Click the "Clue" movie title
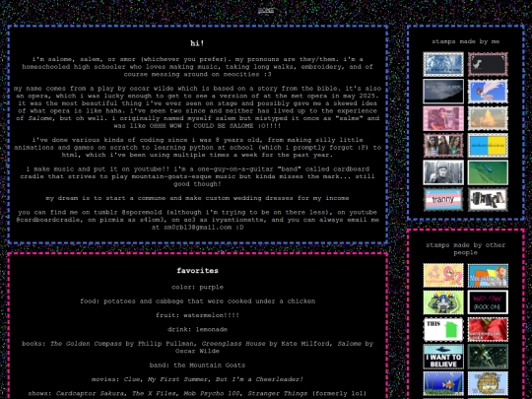532x399 pixels. click(x=132, y=379)
